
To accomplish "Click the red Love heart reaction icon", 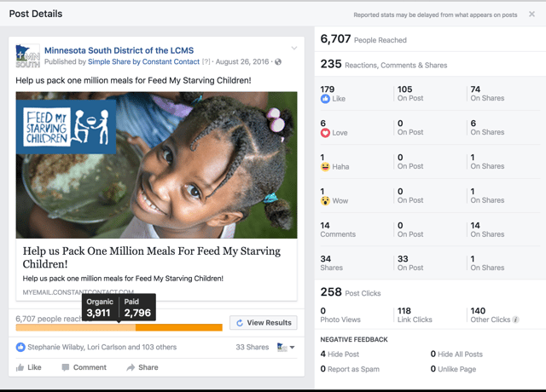I will 325,133.
